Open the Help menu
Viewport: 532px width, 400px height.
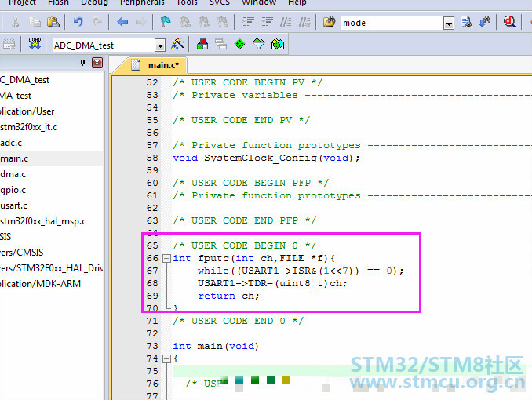pyautogui.click(x=297, y=2)
